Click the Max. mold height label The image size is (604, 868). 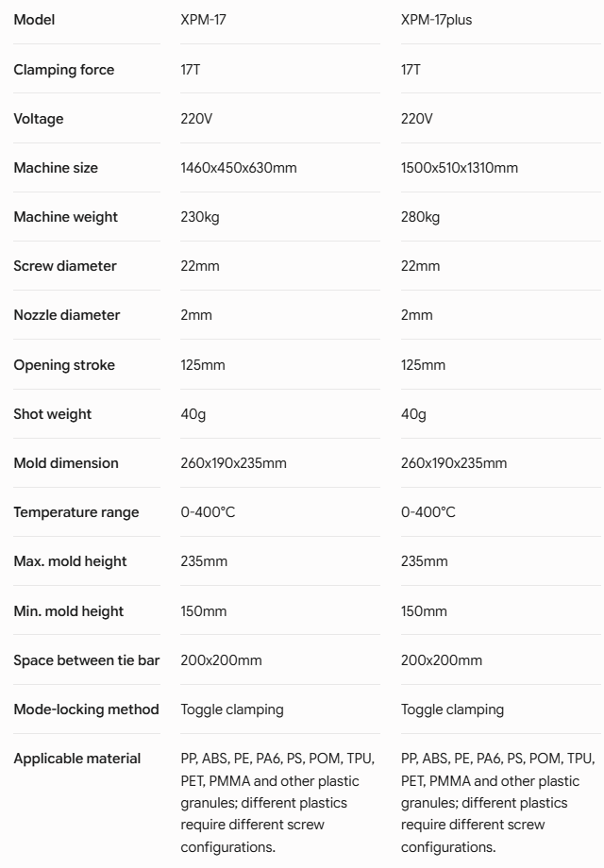point(71,561)
